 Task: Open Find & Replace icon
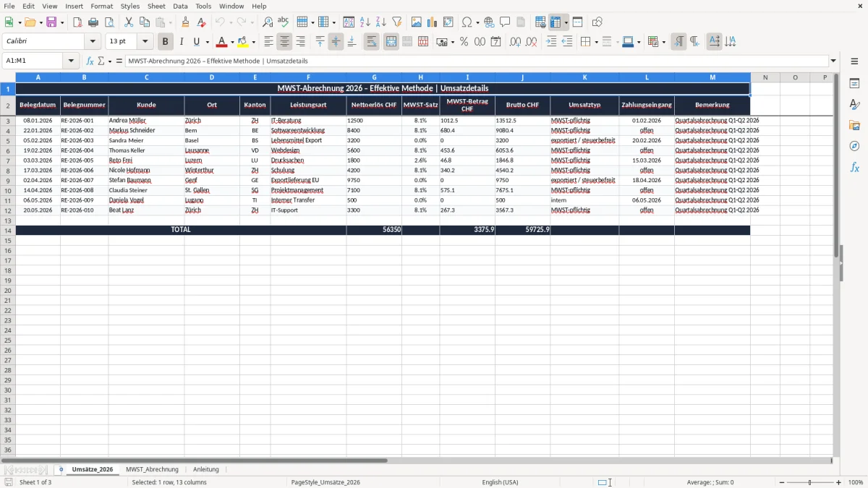[268, 22]
